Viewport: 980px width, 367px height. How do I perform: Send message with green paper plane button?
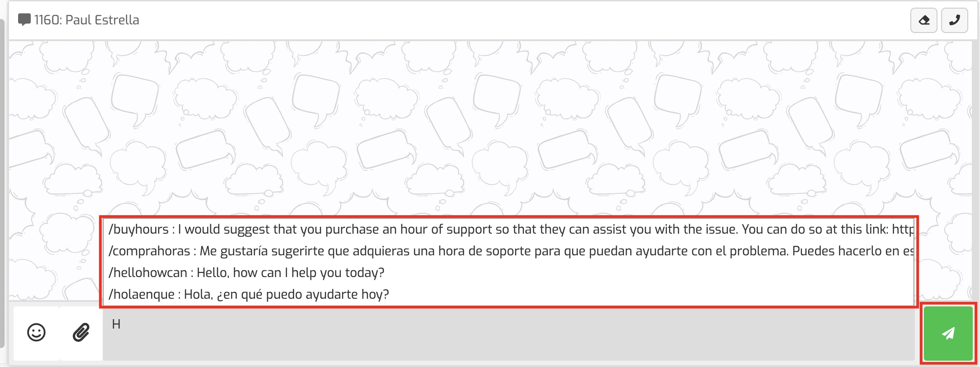pyautogui.click(x=948, y=333)
